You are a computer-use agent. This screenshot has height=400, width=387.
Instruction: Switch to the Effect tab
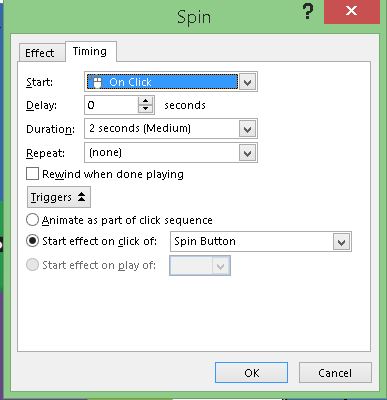(x=40, y=53)
